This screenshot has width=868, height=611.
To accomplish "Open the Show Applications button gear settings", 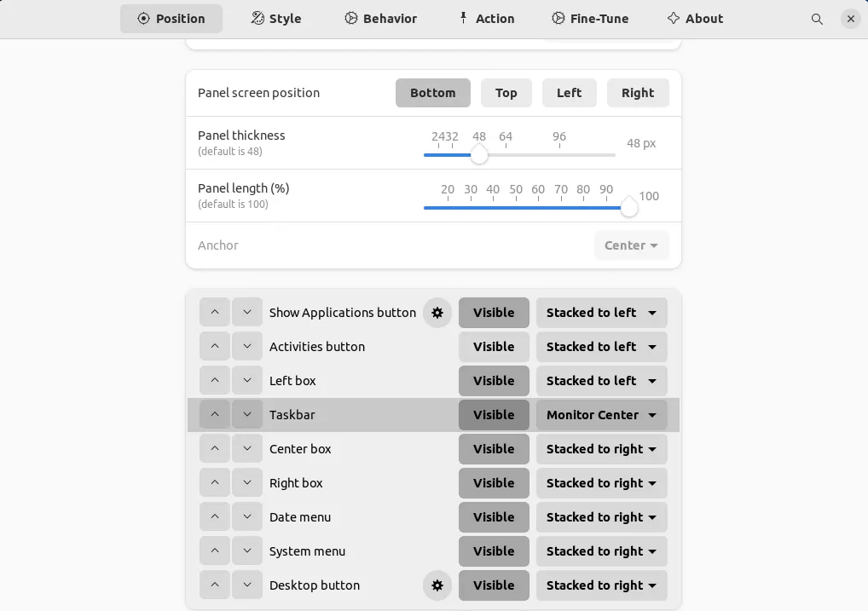I will 437,313.
